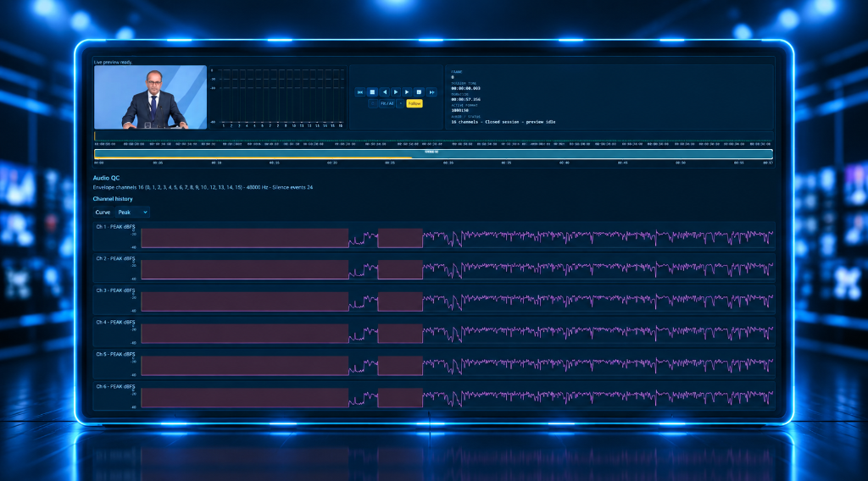Screen dimensions: 868x481
Task: Click the short second silence region in Ch 1
Action: (x=400, y=238)
